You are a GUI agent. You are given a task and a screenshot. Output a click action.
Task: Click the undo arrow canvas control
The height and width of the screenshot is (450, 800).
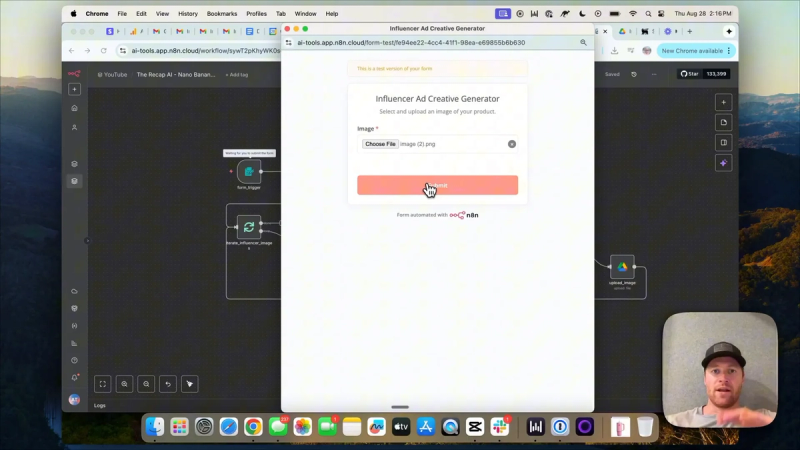168,384
